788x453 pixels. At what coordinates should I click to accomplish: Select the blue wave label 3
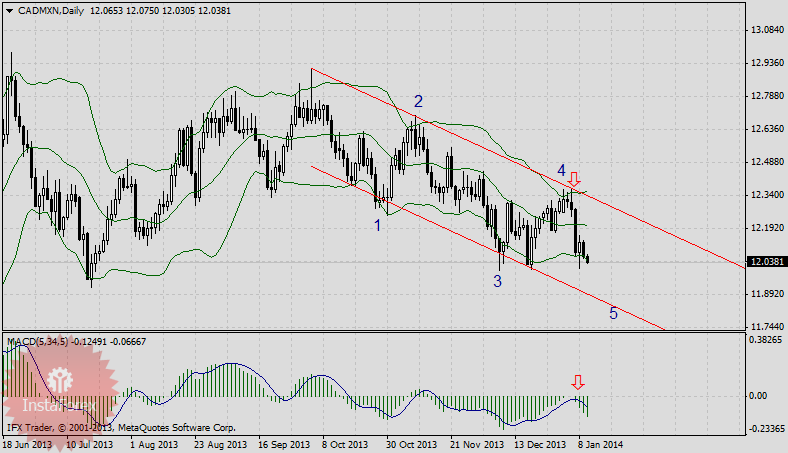(x=497, y=281)
